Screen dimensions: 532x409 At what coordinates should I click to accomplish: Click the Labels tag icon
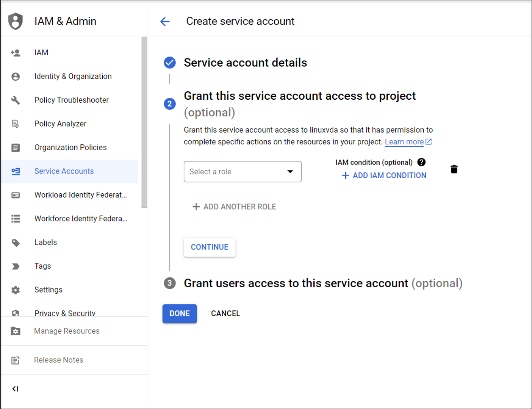pos(16,242)
